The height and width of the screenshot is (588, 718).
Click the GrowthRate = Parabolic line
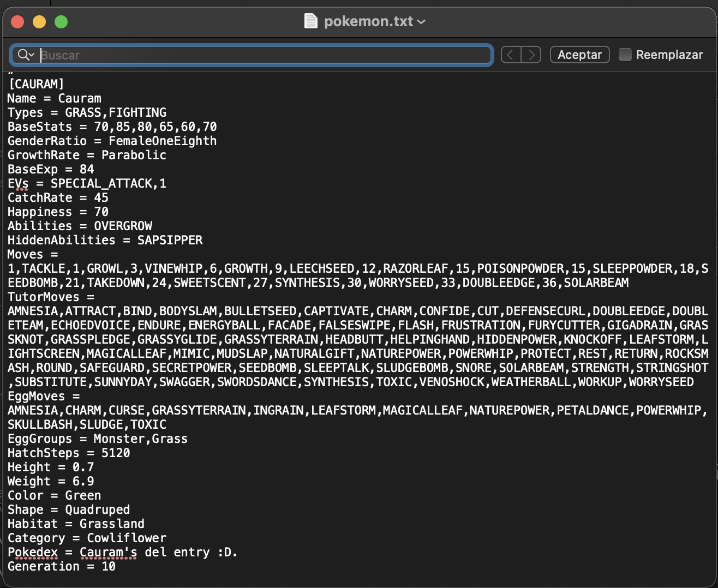tap(87, 155)
